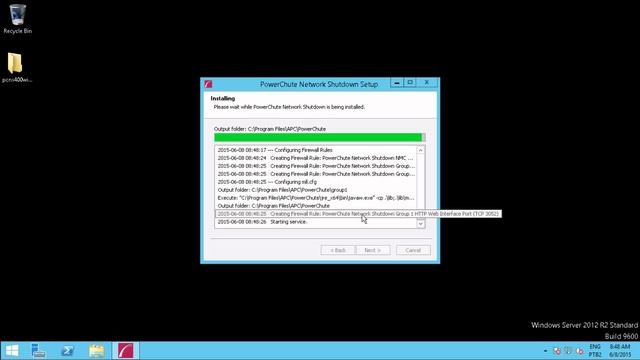Click the Next button in setup
The image size is (640, 360).
pos(373,250)
